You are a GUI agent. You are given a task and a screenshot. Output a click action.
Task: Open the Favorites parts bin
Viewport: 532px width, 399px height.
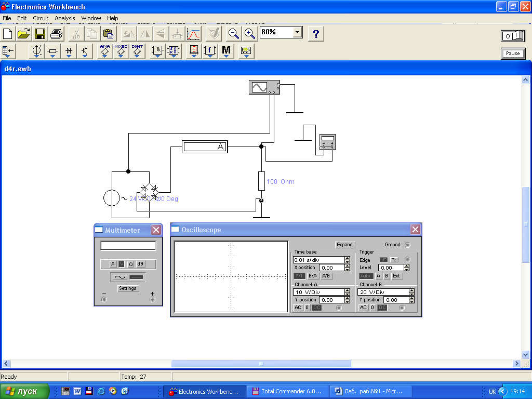[x=8, y=51]
